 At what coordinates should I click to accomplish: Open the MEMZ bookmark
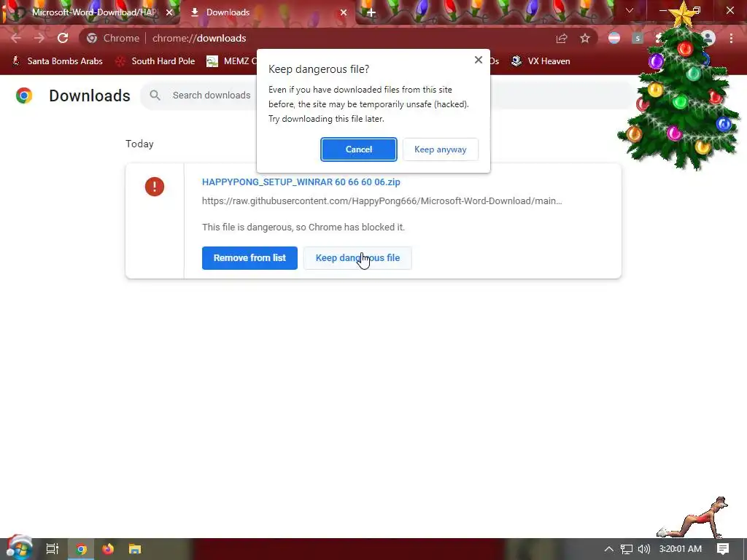point(231,61)
